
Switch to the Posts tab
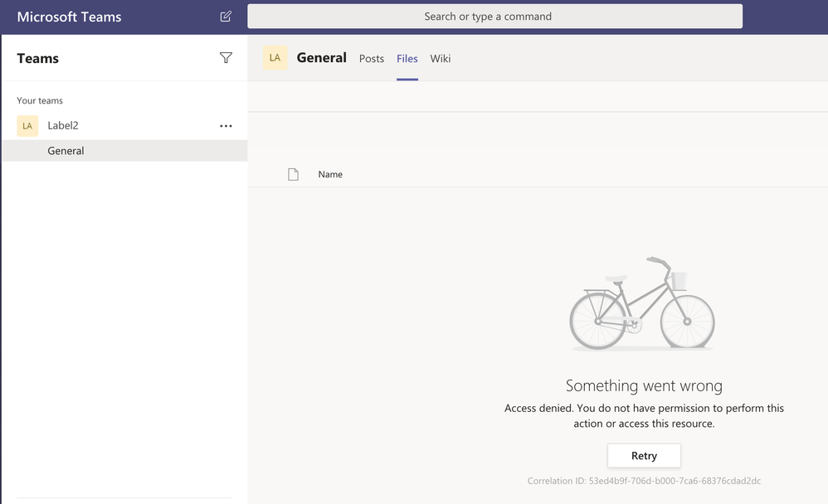371,59
